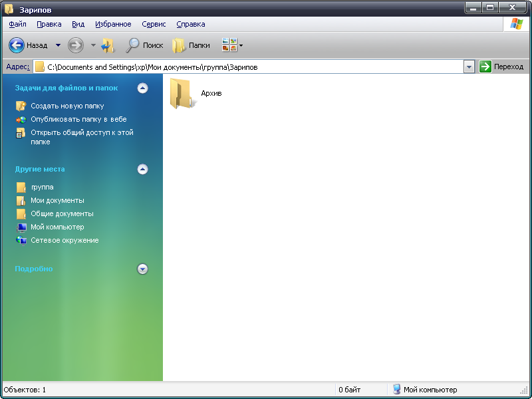The image size is (532, 399).
Task: Open the Правка menu
Action: click(x=49, y=24)
